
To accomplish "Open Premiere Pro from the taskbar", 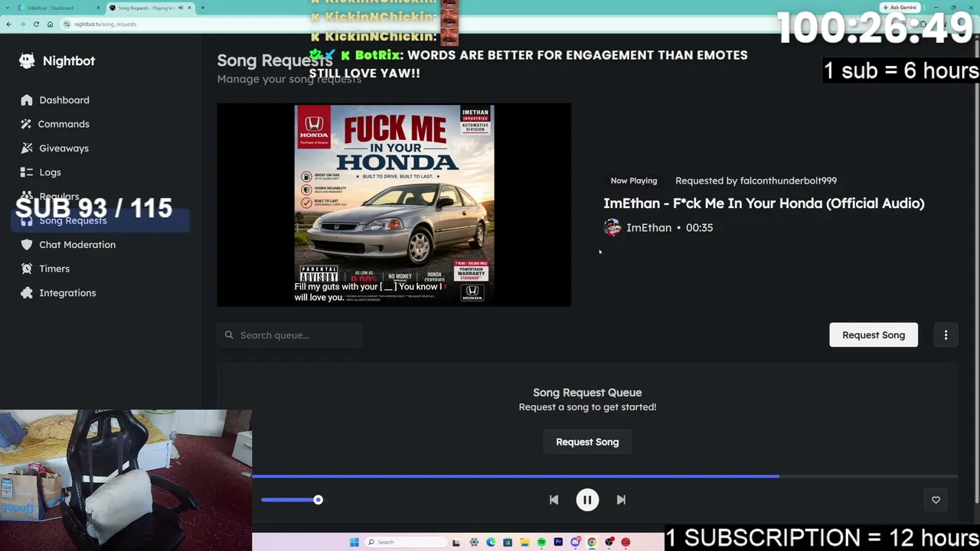I will click(x=558, y=543).
